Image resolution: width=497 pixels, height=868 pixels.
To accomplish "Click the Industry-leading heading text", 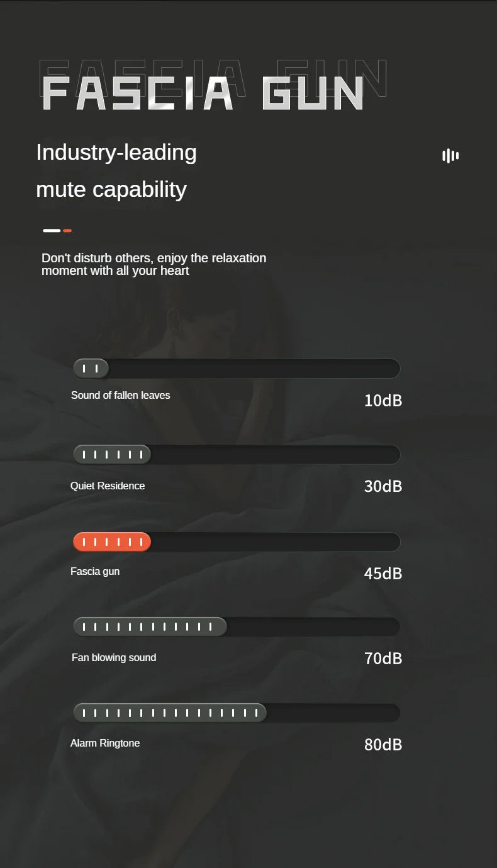I will point(116,152).
